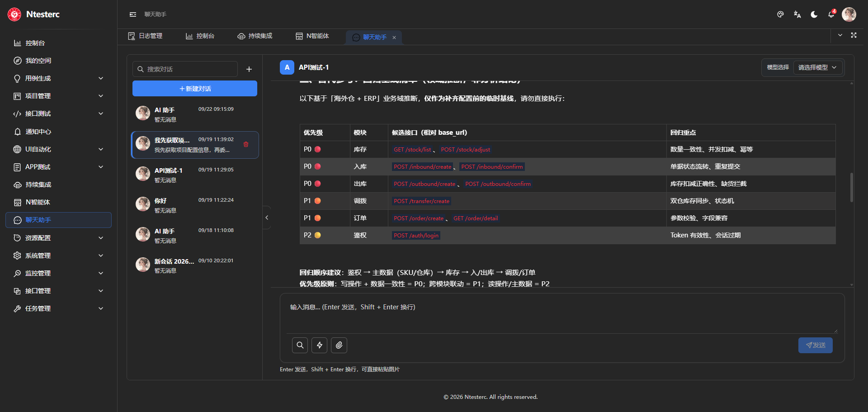
Task: Open user avatar menu in header
Action: (x=849, y=14)
